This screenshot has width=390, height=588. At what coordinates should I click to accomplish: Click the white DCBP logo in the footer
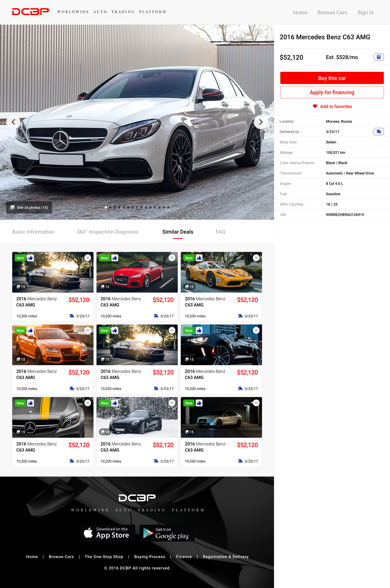(x=137, y=498)
